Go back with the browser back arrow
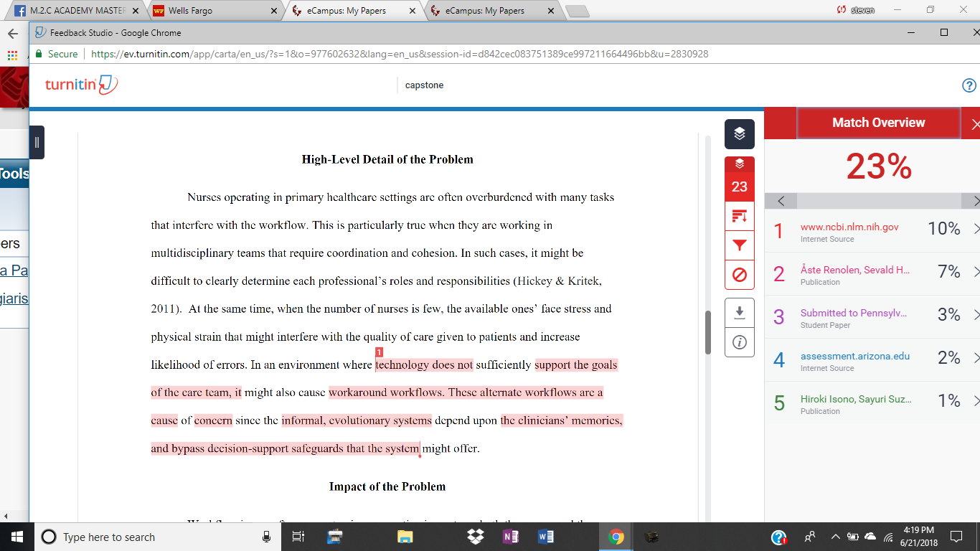Screen dimensions: 980x551 [x=12, y=34]
